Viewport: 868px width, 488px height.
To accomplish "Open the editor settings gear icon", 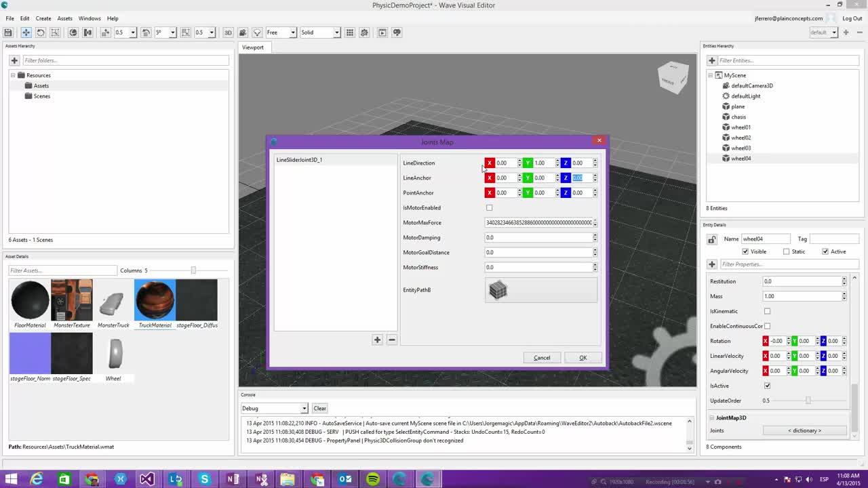I will click(364, 33).
